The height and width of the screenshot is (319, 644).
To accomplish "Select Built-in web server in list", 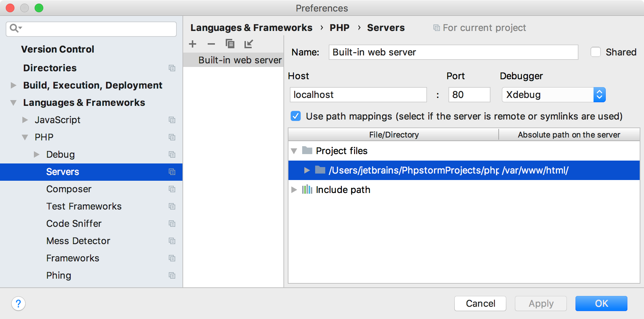I will pos(240,60).
